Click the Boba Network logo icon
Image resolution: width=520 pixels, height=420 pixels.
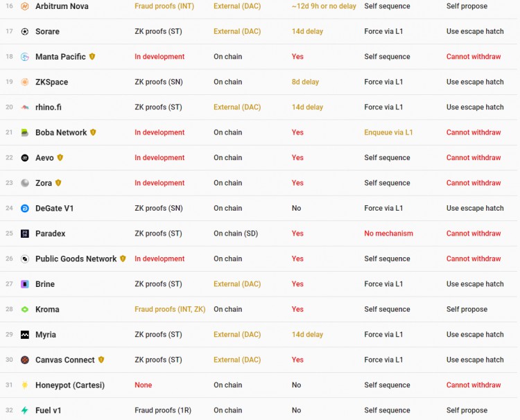25,132
